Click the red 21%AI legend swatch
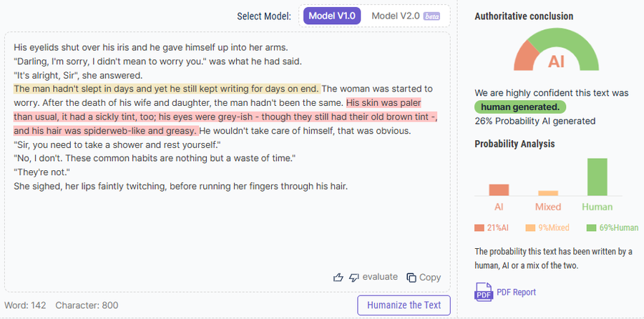This screenshot has width=644, height=319. pos(479,228)
